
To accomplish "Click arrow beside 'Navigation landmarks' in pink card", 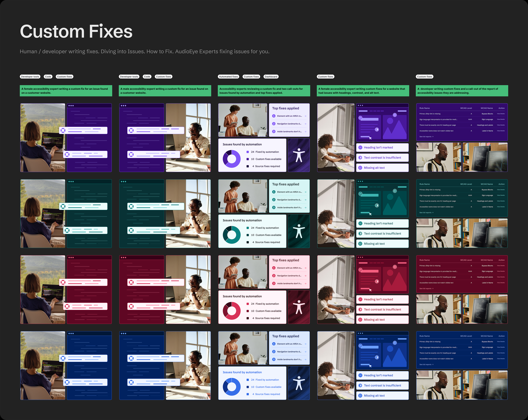I will click(x=305, y=276).
